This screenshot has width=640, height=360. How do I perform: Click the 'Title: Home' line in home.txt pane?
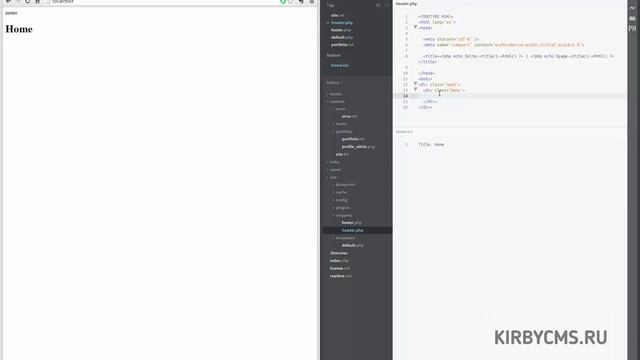coord(431,144)
